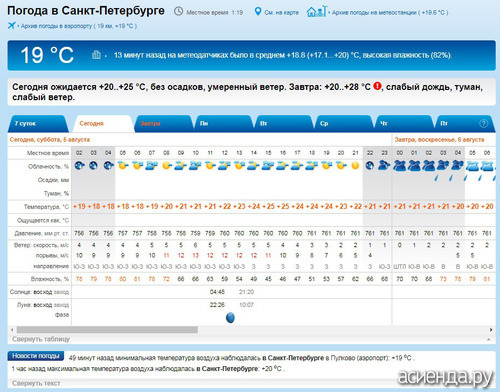Click the map pin icon
The image size is (500, 392).
coord(257,12)
